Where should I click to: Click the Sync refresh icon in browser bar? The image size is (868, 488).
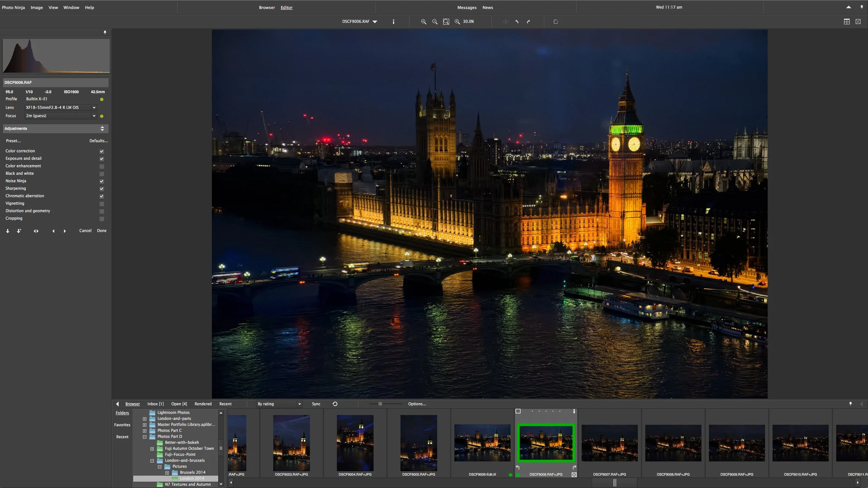click(x=335, y=404)
